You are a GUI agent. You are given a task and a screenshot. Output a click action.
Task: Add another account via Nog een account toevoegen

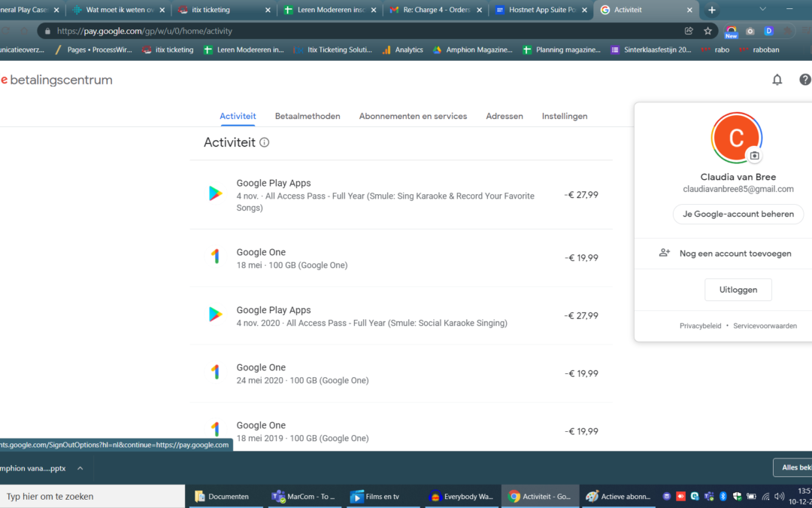[x=725, y=254]
